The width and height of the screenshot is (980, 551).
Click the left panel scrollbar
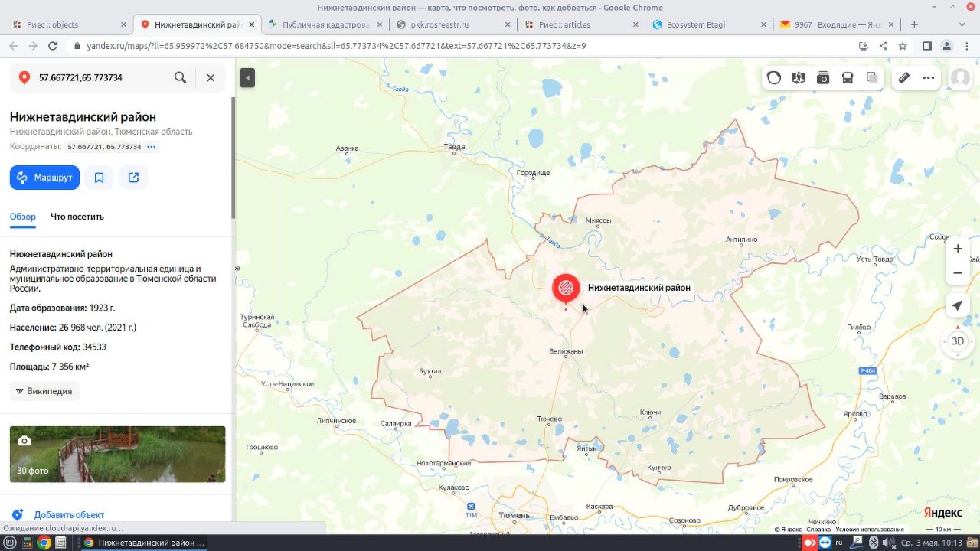point(234,157)
